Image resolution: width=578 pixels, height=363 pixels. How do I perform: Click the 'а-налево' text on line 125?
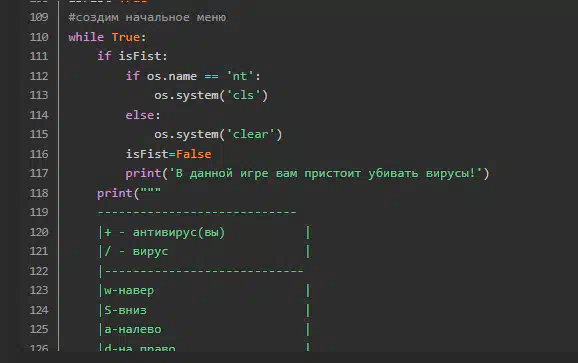(x=133, y=329)
